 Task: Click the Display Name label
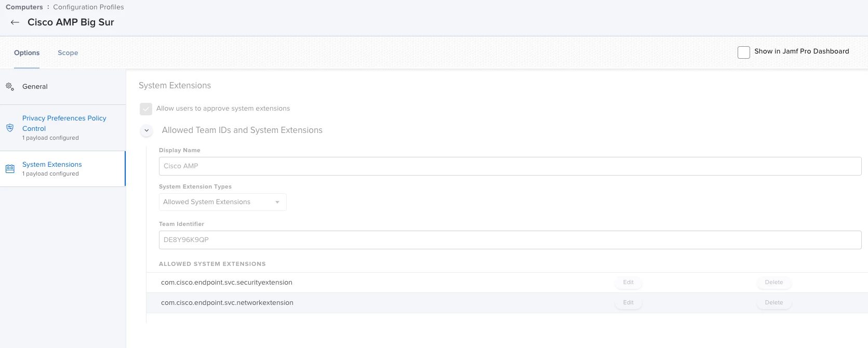click(180, 151)
